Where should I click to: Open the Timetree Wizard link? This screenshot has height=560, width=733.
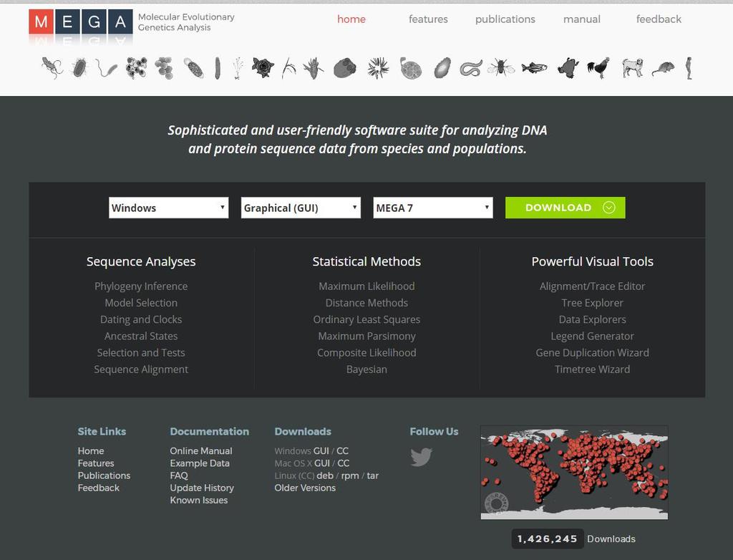592,370
